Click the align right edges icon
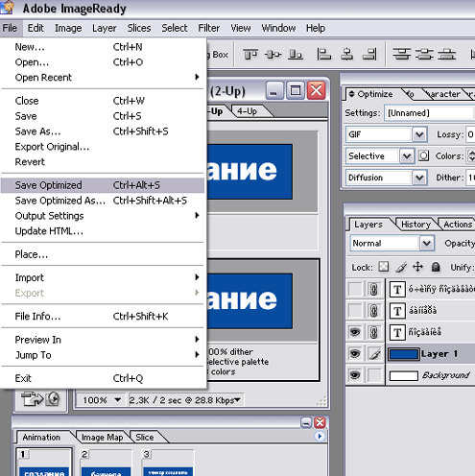 [x=369, y=55]
